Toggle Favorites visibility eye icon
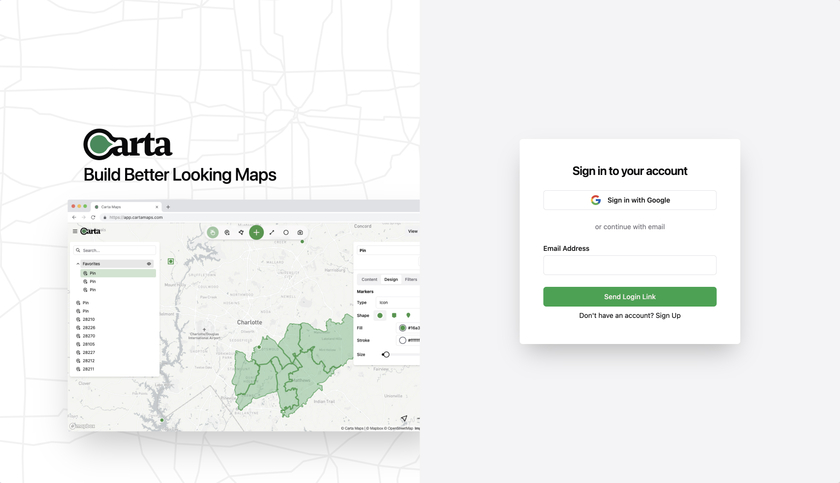This screenshot has width=840, height=483. (149, 264)
